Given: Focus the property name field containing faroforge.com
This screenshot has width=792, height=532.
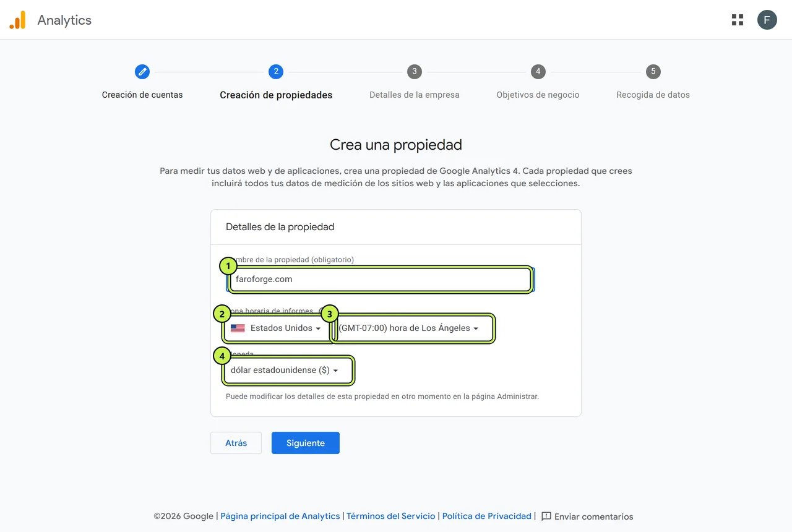Looking at the screenshot, I should point(381,280).
